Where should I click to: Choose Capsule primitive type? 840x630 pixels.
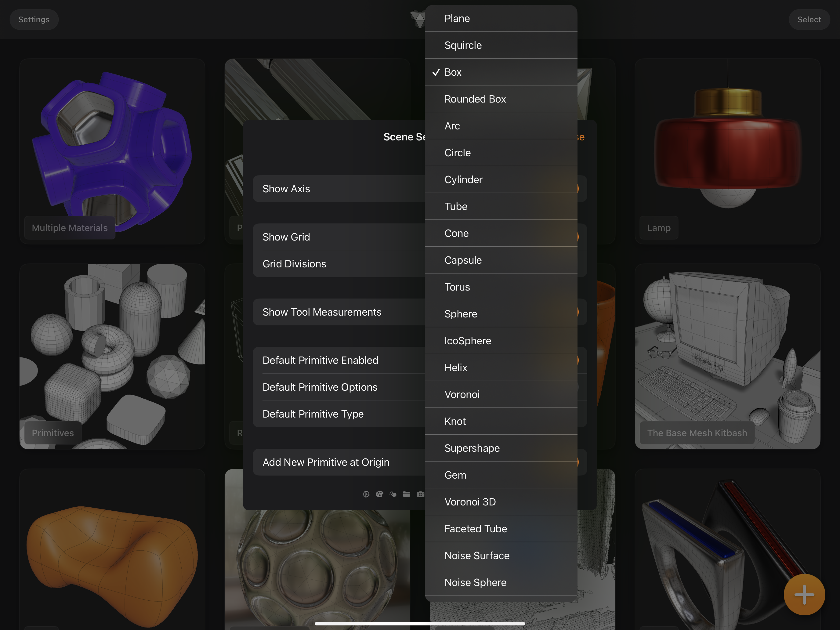click(x=501, y=260)
